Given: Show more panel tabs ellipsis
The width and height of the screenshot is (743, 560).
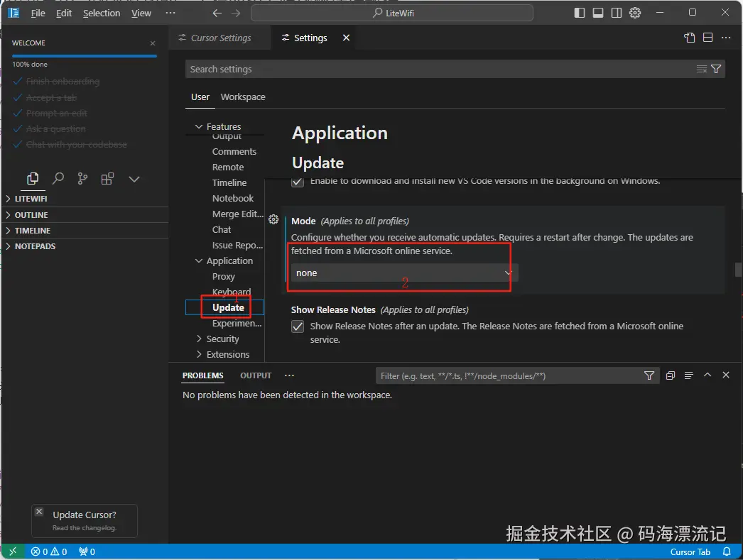Looking at the screenshot, I should (289, 375).
